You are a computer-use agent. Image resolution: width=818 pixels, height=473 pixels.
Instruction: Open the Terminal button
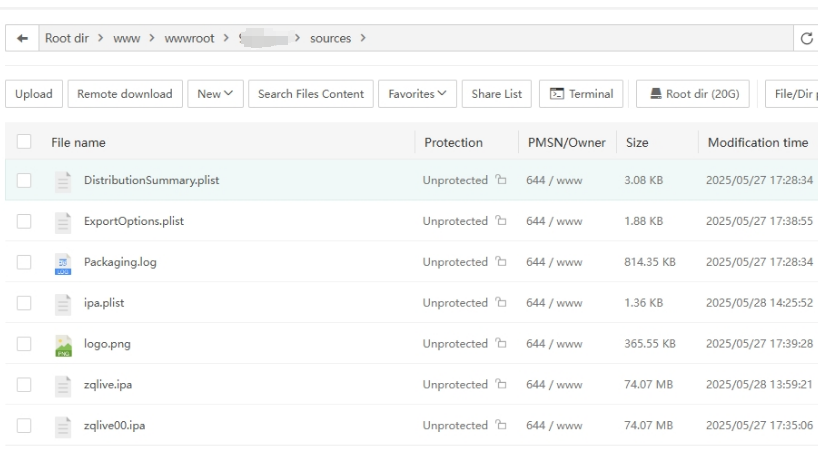point(582,94)
